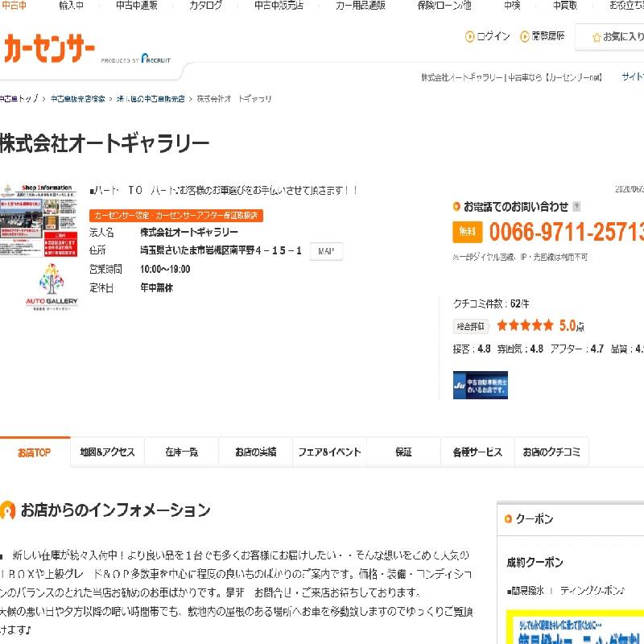Open the カタログ menu item
This screenshot has height=644, width=644.
205,6
